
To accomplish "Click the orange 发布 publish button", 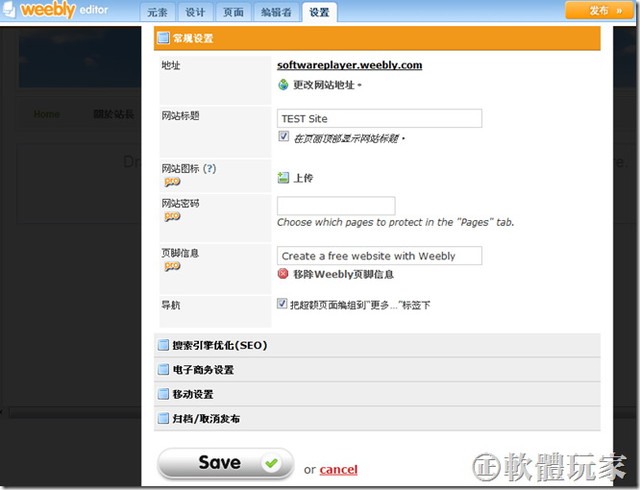I will 600,10.
